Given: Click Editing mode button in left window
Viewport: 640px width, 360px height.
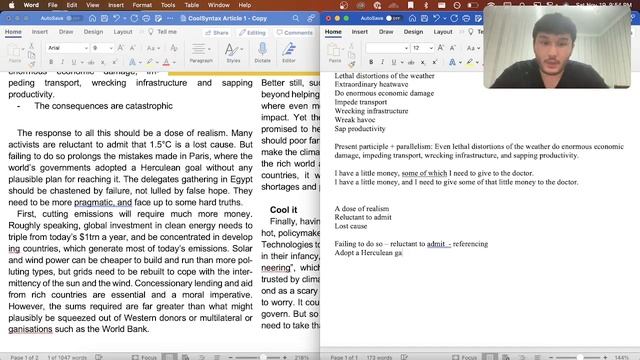Looking at the screenshot, I should click(252, 33).
